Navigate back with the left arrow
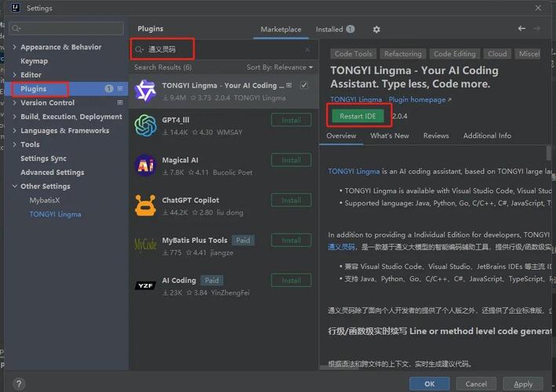556x392 pixels. tap(521, 28)
